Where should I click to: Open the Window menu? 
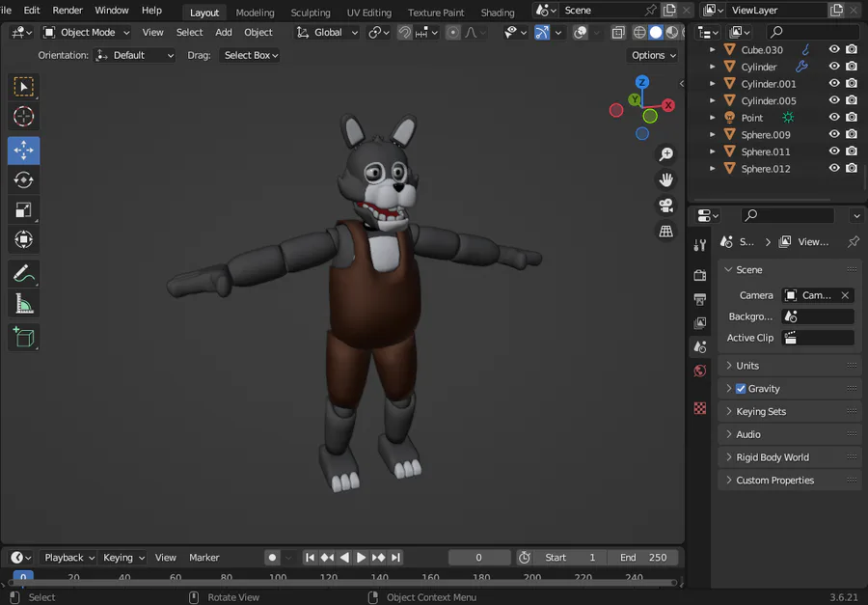tap(111, 10)
